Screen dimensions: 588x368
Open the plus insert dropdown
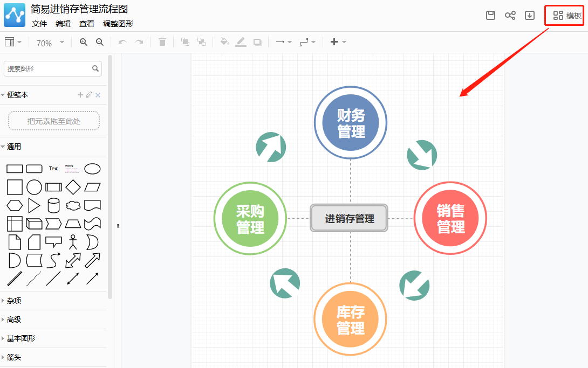point(338,42)
